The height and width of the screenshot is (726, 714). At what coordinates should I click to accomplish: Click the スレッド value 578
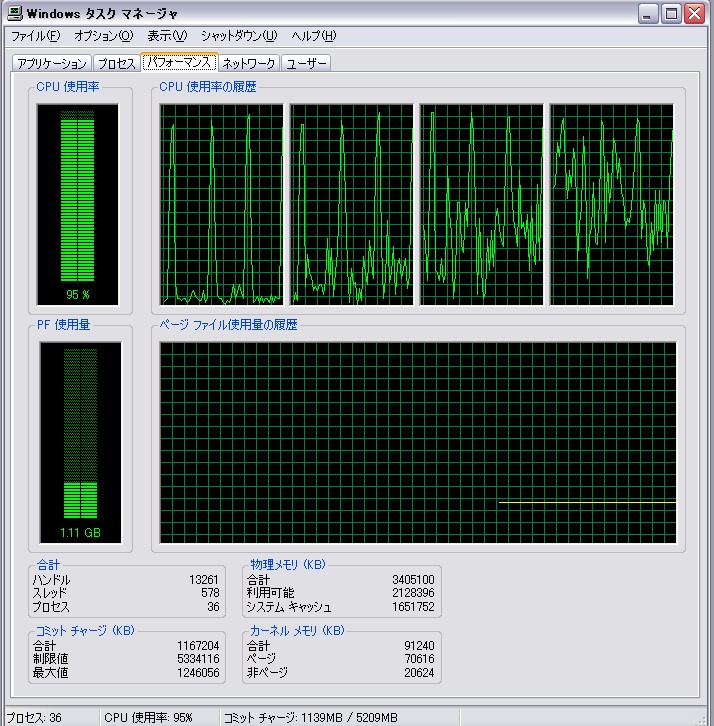point(210,593)
